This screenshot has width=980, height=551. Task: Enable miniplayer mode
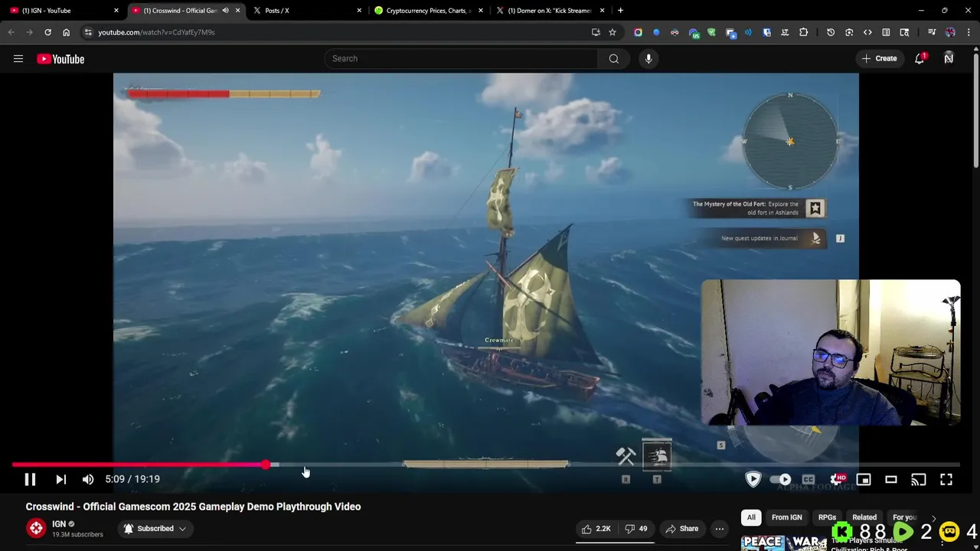tap(864, 479)
